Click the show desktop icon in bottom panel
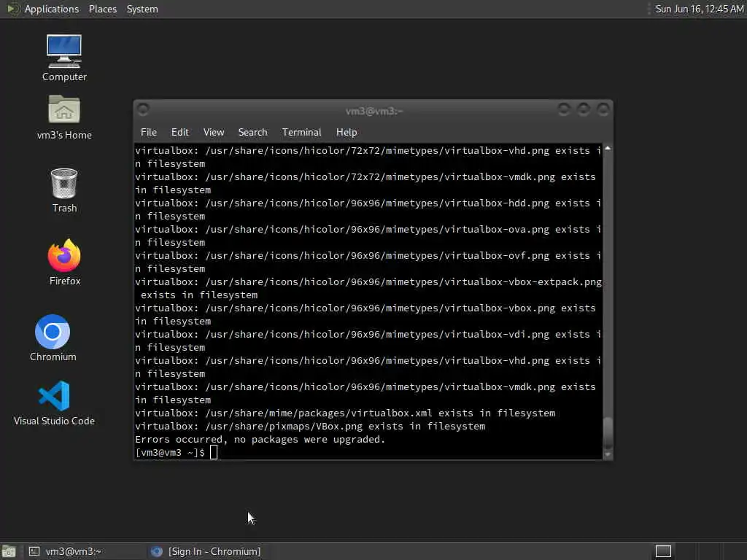Image resolution: width=747 pixels, height=560 pixels. tap(9, 551)
